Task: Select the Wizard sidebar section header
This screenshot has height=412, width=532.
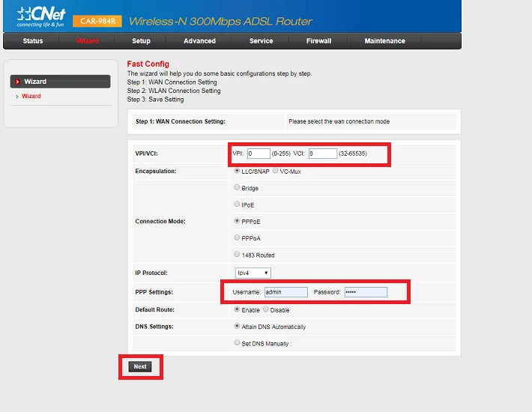Action: [61, 82]
